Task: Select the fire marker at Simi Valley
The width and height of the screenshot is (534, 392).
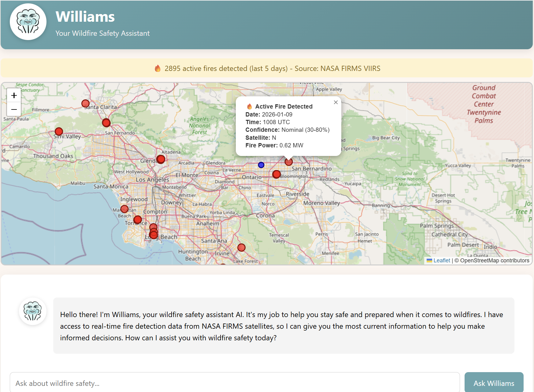Action: pos(59,131)
